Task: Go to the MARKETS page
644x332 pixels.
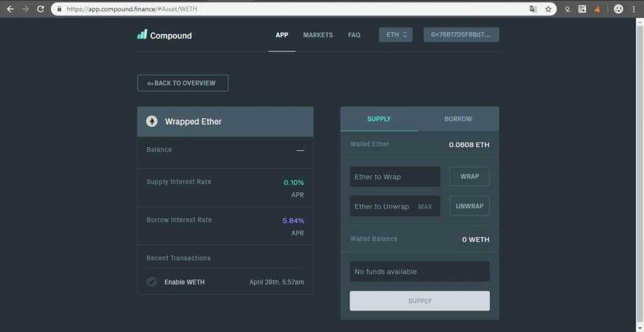Action: click(x=318, y=35)
